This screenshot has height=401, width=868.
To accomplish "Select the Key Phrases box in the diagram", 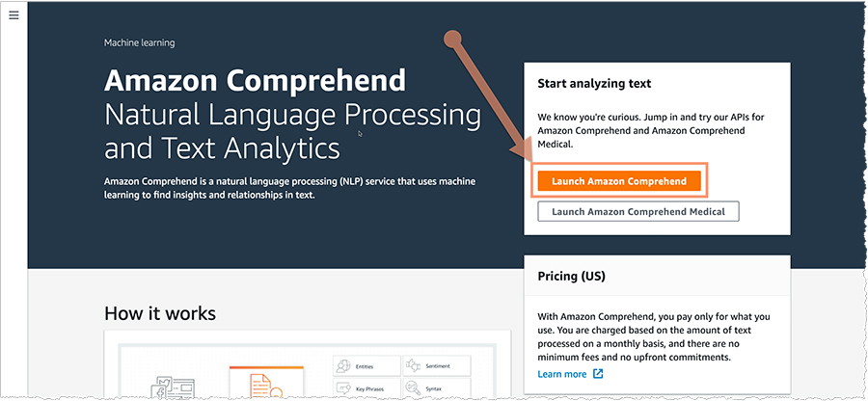I will click(x=367, y=388).
